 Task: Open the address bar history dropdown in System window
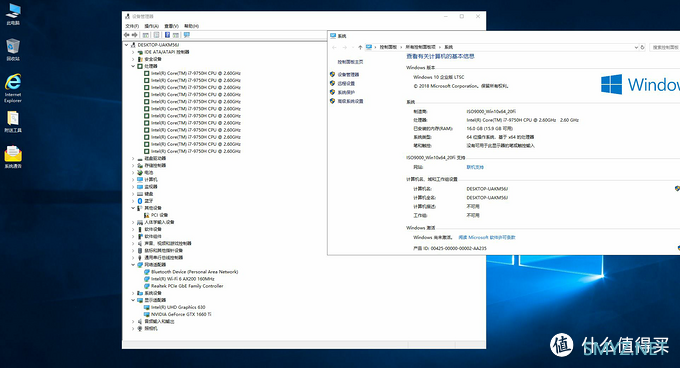[x=636, y=47]
